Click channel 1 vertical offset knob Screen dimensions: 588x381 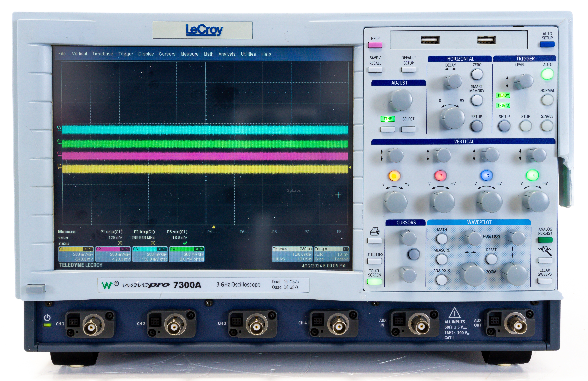coord(396,155)
